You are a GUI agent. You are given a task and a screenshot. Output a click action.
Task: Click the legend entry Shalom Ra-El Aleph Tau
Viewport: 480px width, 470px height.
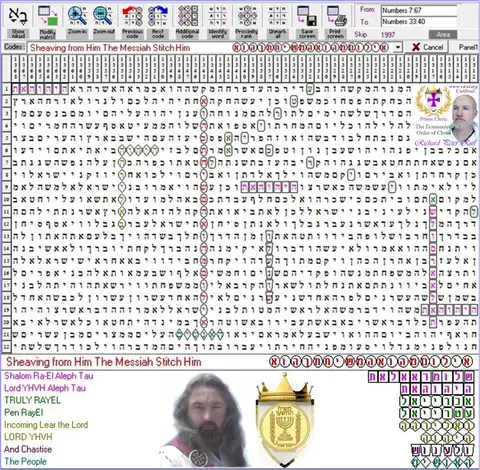tap(49, 376)
